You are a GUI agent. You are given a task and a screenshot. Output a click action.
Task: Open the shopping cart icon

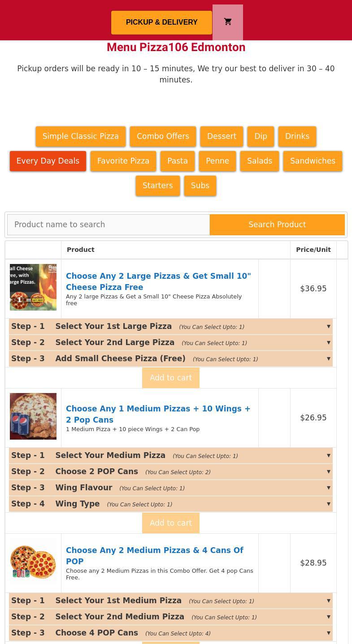click(x=228, y=22)
